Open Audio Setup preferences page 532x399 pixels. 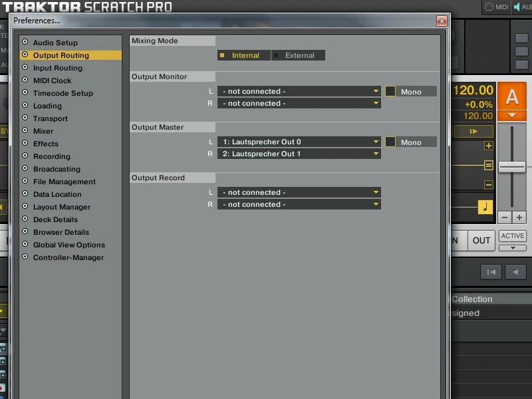click(x=55, y=43)
